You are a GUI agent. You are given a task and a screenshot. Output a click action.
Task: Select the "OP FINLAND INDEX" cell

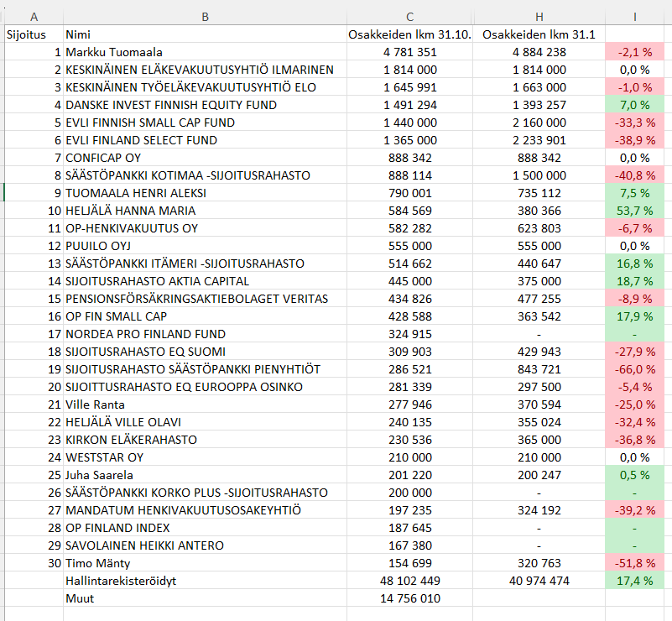[205, 528]
